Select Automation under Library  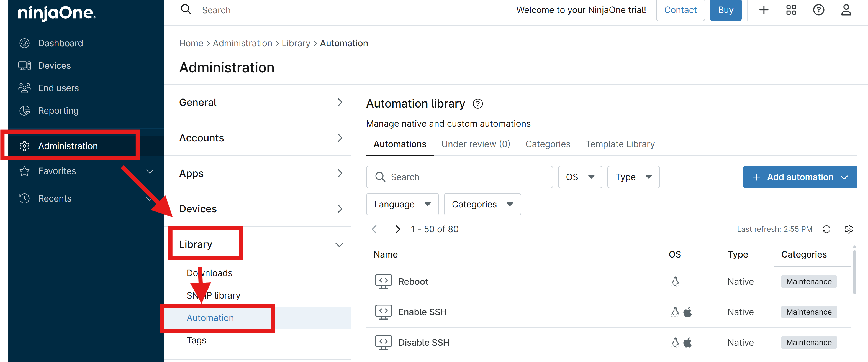[x=210, y=318]
